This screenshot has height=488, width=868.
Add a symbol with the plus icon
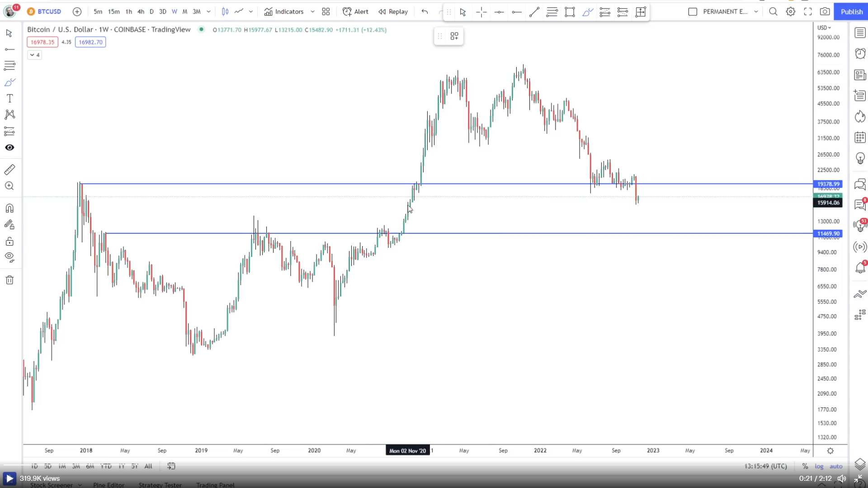tap(77, 12)
